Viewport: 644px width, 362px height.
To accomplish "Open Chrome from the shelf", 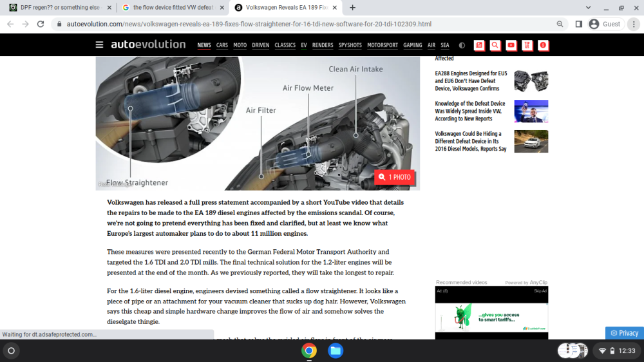I will (x=309, y=350).
